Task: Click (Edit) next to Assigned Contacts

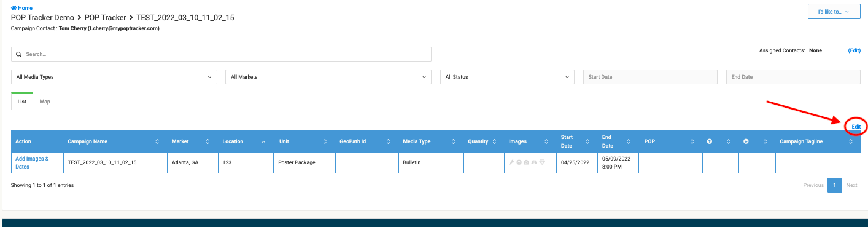Action: pyautogui.click(x=854, y=50)
